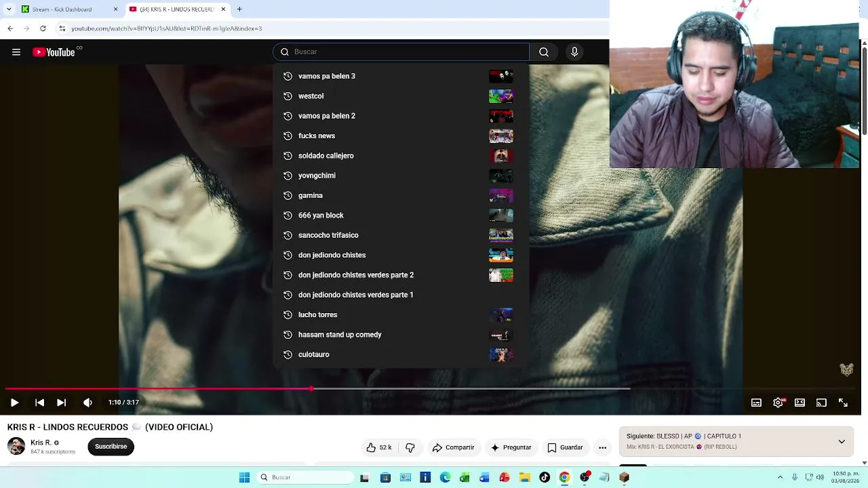View site information icon in address bar
The height and width of the screenshot is (488, 868).
coord(62,28)
